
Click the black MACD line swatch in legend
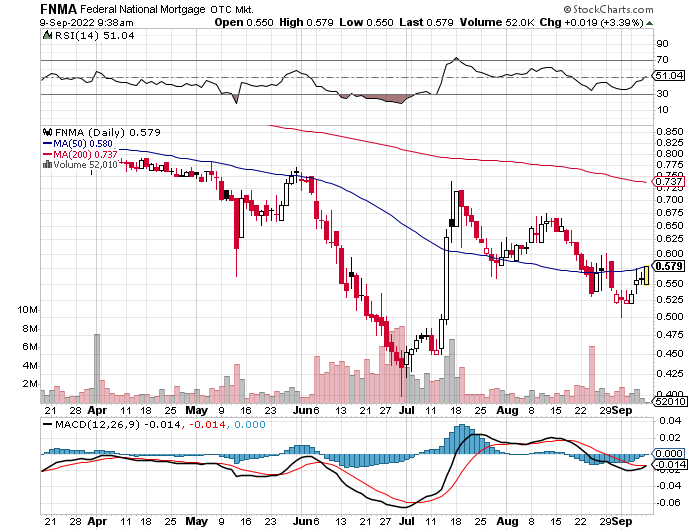coord(47,424)
